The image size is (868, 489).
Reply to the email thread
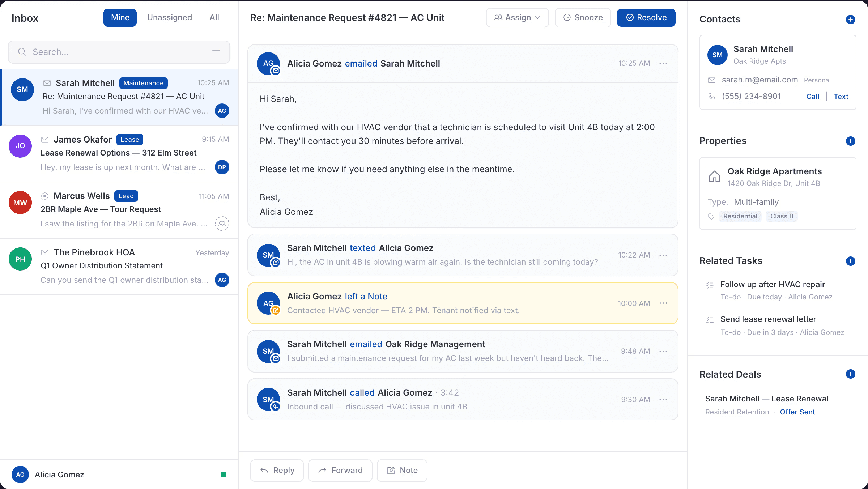(277, 470)
